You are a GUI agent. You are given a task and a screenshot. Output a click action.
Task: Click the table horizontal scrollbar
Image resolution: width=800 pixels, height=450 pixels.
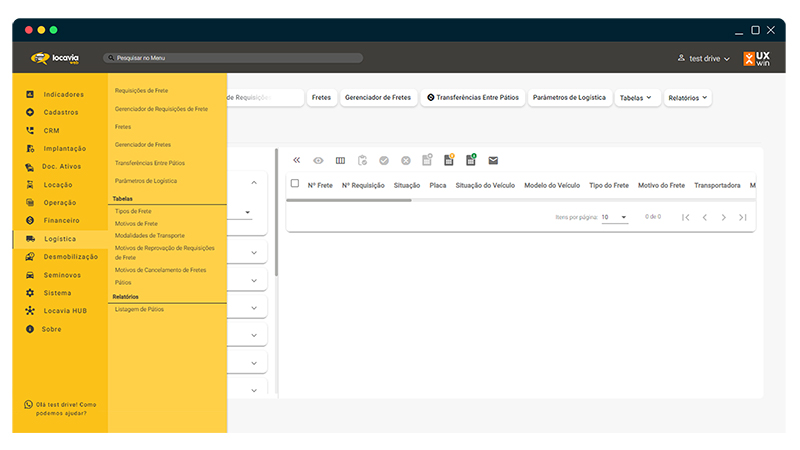(349, 201)
